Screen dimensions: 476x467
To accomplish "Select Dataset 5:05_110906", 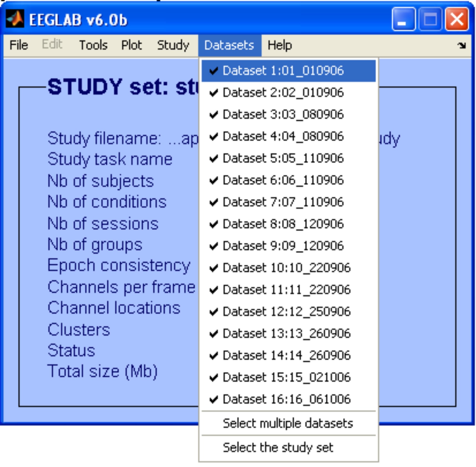I will pos(288,158).
